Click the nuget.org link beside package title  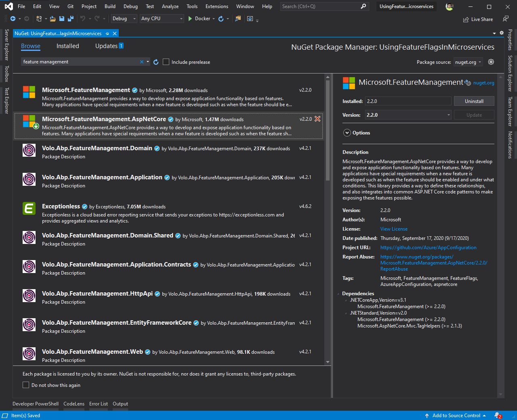[x=483, y=83]
